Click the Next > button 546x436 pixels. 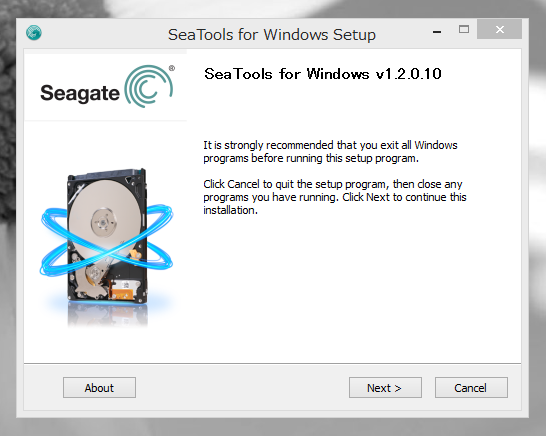pos(385,387)
